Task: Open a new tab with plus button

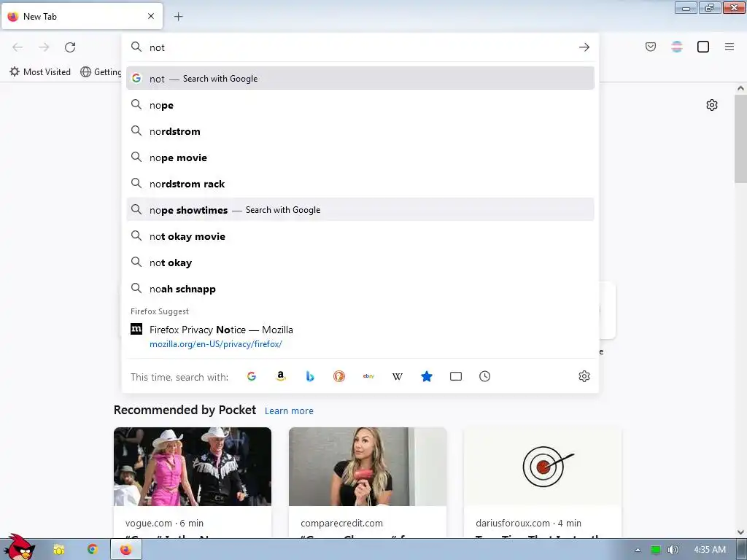Action: (x=178, y=17)
